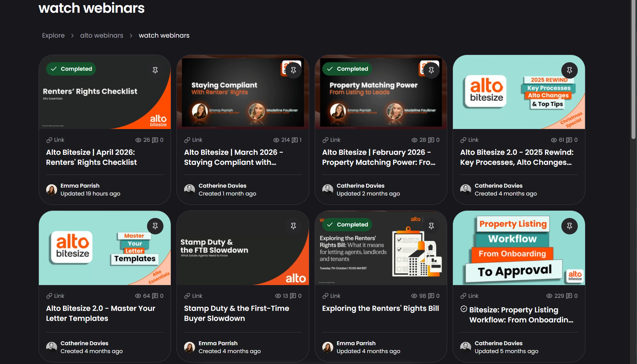Open Alto Bitesize February 2026 Property Matching title
This screenshot has width=637, height=364.
click(x=379, y=157)
